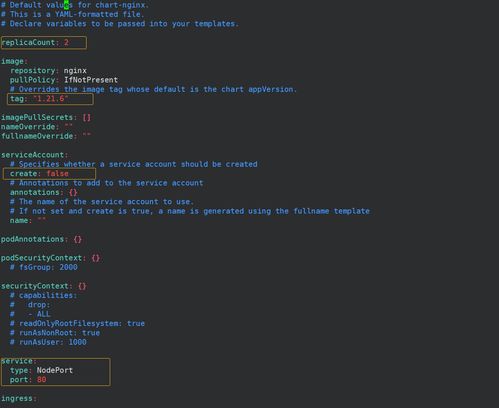499x408 pixels.
Task: Click the 'image:' key line
Action: tap(14, 61)
